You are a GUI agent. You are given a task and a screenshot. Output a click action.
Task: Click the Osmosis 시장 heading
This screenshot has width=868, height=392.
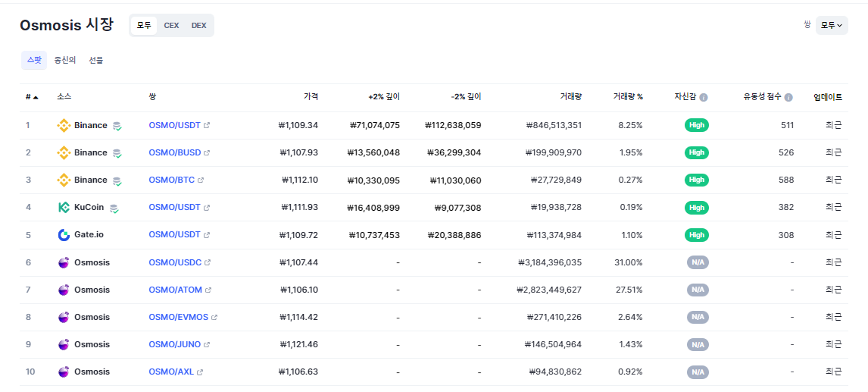coord(67,25)
